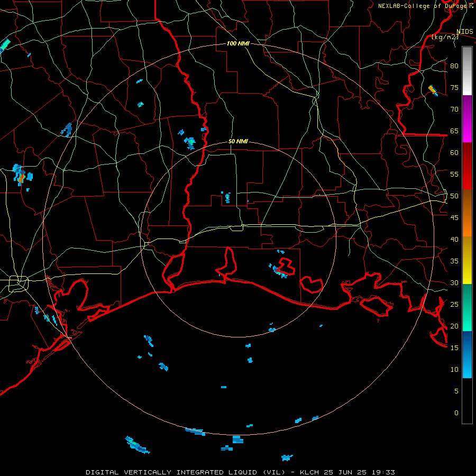
Task: Click the 65 value on the color scale
Action: (454, 131)
